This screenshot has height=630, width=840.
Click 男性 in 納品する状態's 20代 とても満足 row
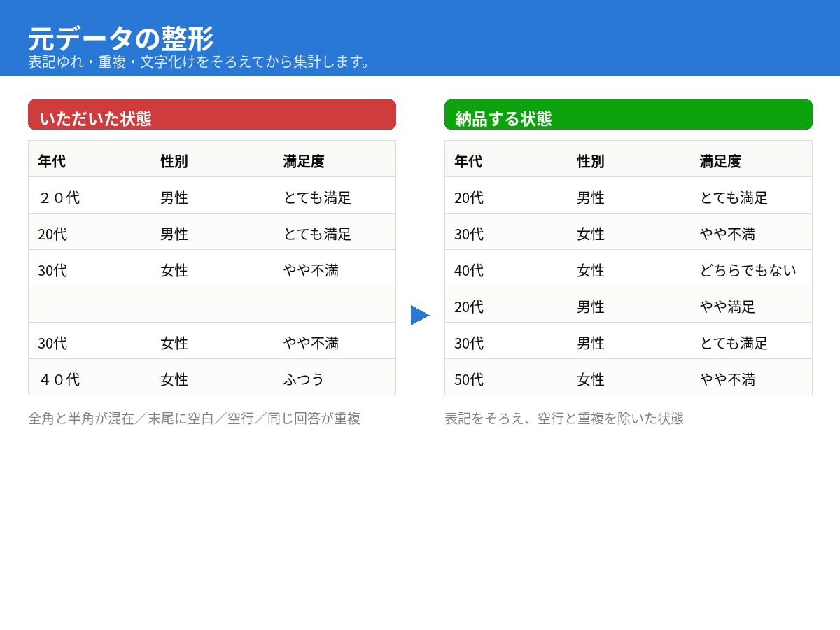click(x=591, y=197)
